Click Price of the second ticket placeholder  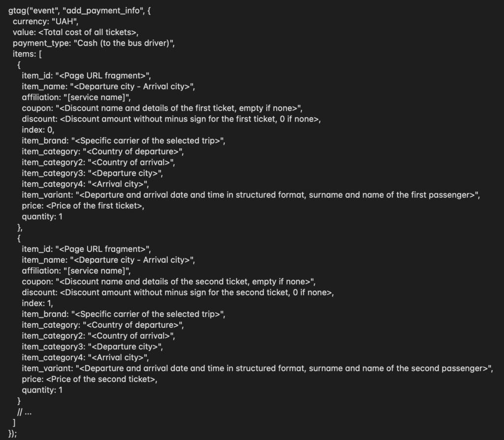point(102,379)
